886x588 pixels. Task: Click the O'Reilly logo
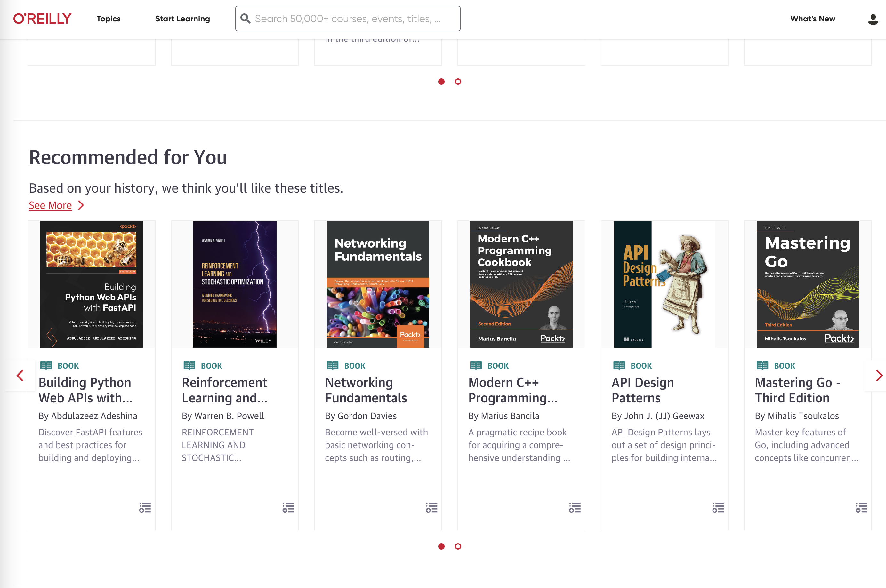[x=42, y=19]
